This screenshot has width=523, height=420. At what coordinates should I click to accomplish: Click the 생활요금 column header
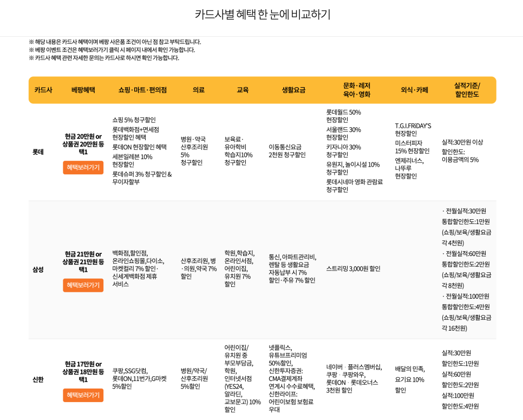[293, 90]
